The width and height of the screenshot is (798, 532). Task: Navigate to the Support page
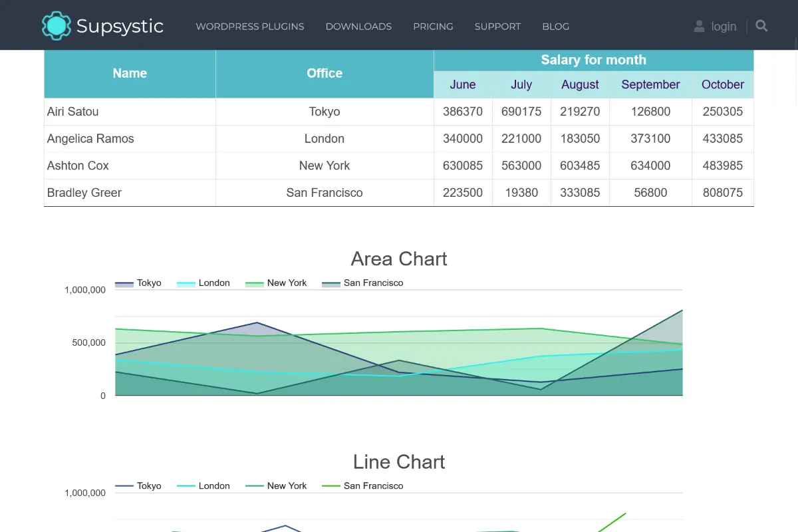497,27
